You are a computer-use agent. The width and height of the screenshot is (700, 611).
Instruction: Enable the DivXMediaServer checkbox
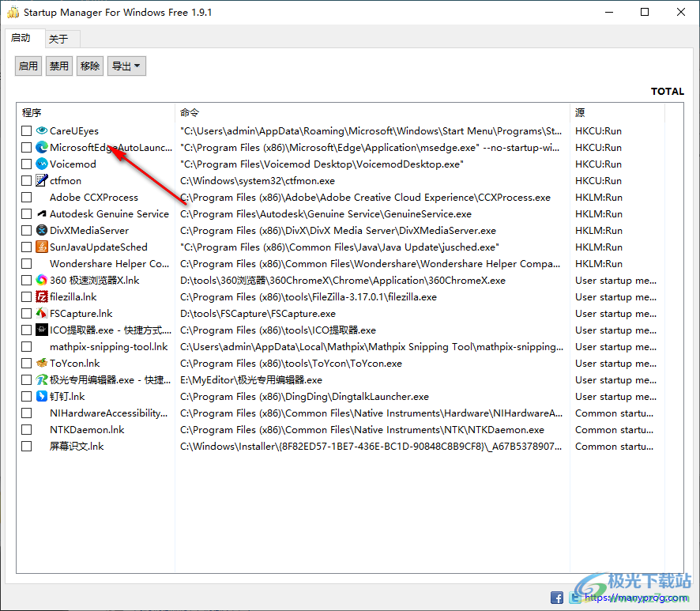26,230
